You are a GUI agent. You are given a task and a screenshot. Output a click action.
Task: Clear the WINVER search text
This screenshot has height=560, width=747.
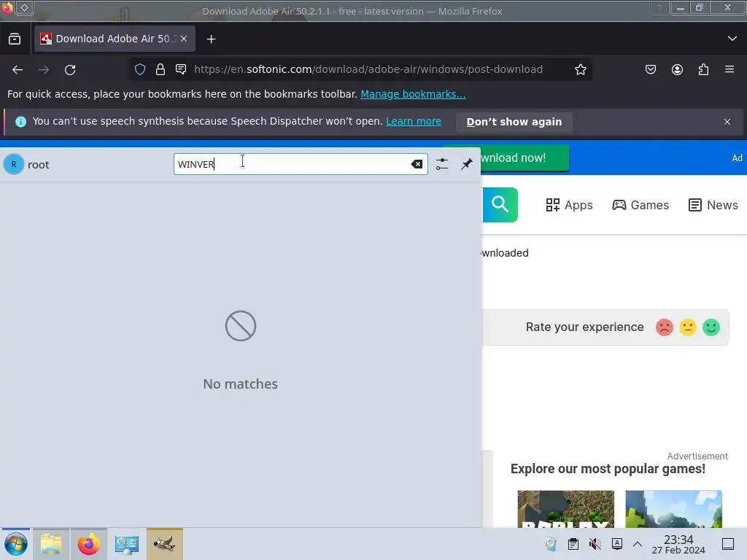[x=417, y=164]
